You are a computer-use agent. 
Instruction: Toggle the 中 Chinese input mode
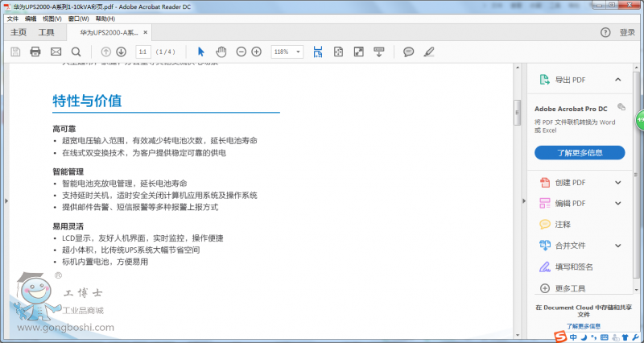pyautogui.click(x=573, y=337)
